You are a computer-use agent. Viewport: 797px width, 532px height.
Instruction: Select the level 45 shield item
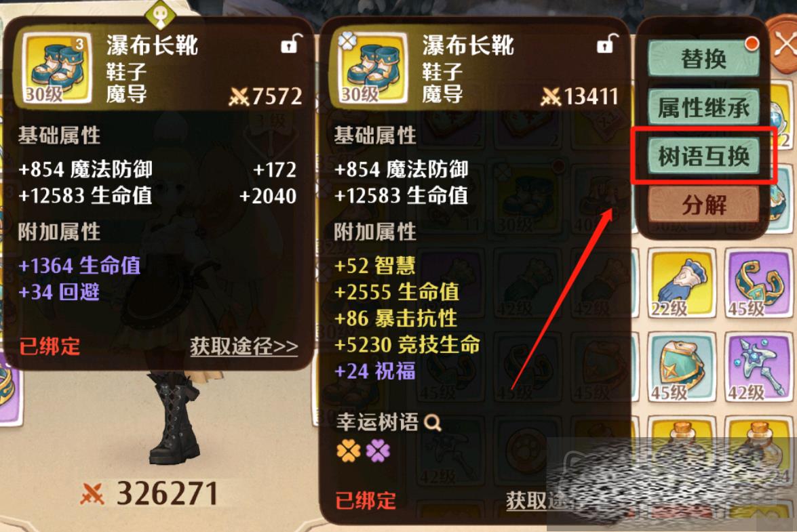[x=680, y=367]
